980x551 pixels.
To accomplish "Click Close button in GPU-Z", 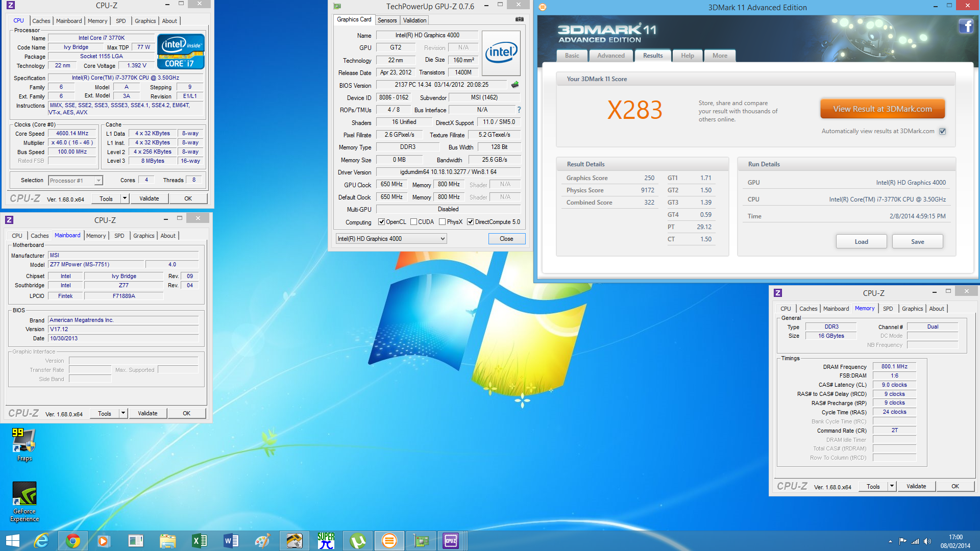I will (x=506, y=239).
